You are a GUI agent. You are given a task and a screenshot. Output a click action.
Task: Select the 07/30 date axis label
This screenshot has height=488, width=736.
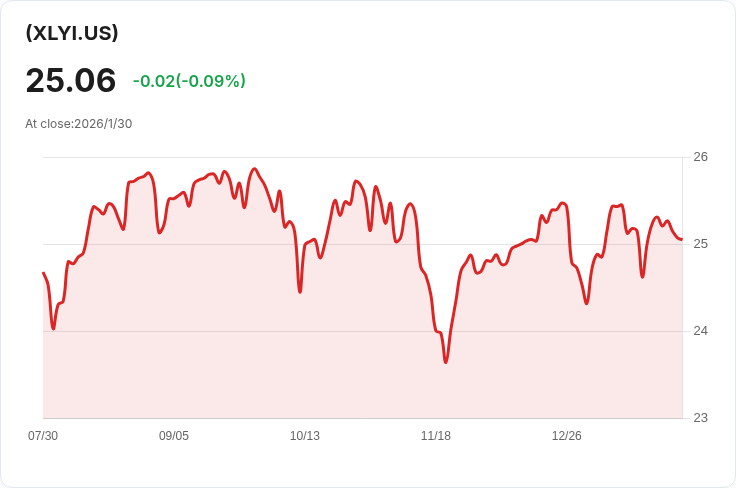click(x=43, y=436)
